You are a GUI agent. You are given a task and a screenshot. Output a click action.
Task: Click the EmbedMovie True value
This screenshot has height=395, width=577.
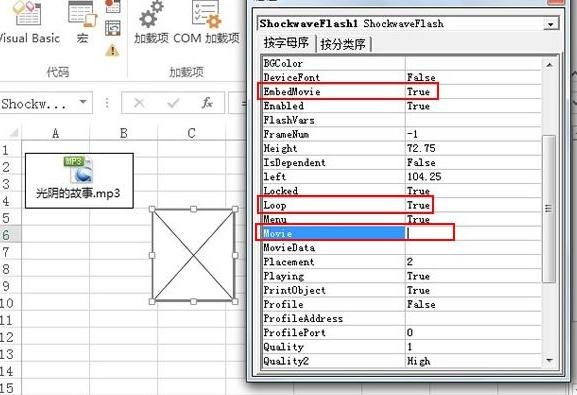click(418, 92)
